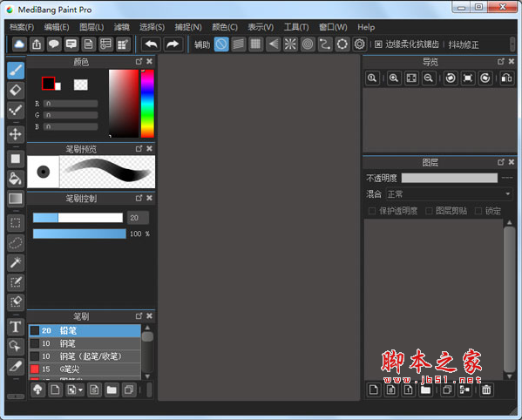Select the Text tool
Image resolution: width=522 pixels, height=420 pixels.
point(16,327)
